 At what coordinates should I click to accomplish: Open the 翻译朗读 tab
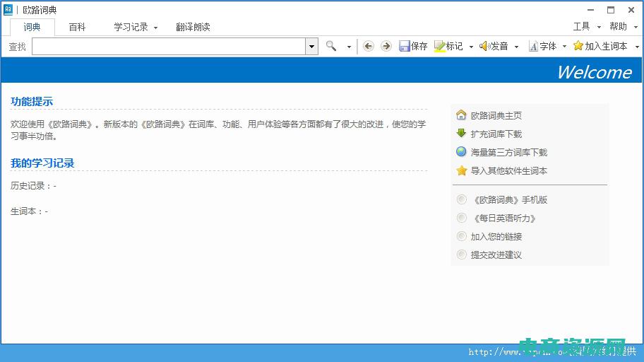pyautogui.click(x=193, y=27)
